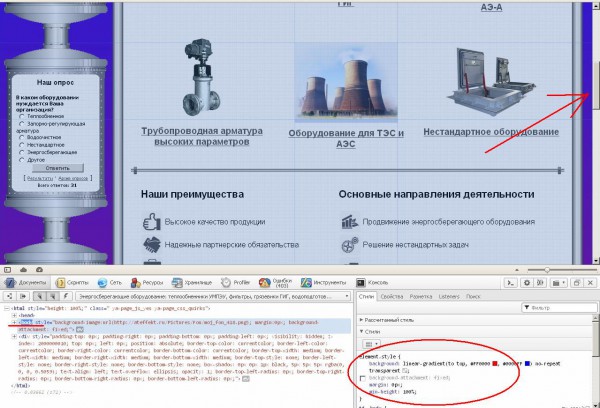Click the Ответить poll button

tap(58, 168)
